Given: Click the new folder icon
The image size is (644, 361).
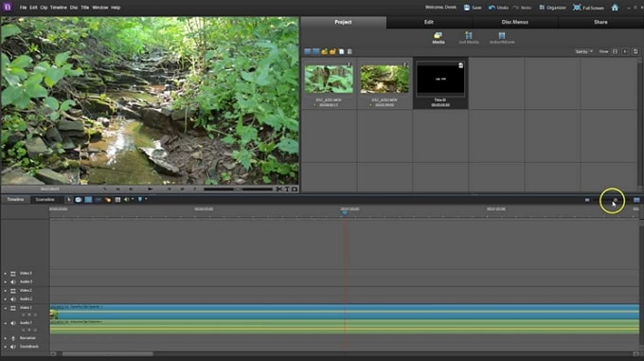Looking at the screenshot, I should [x=325, y=51].
